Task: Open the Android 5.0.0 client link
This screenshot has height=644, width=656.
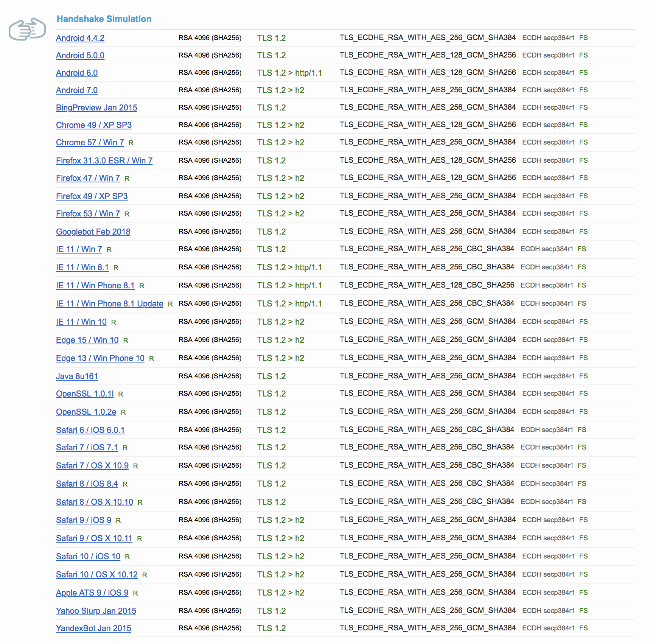Action: (80, 55)
